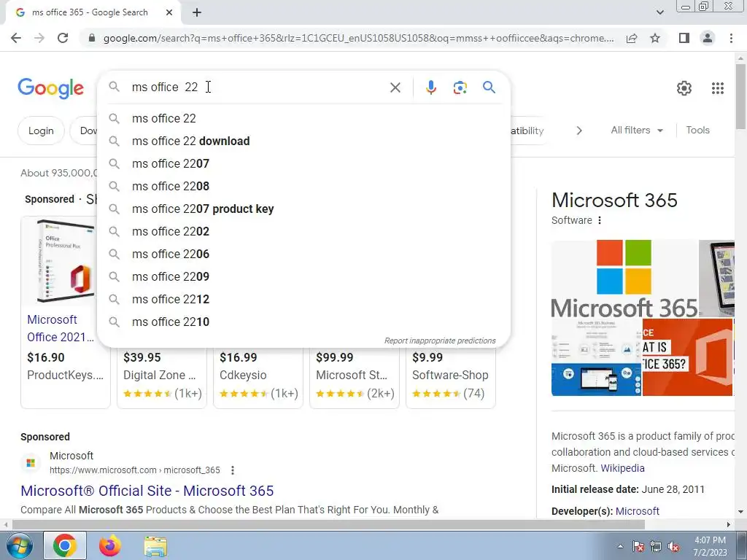Go back to the previous page

click(16, 38)
